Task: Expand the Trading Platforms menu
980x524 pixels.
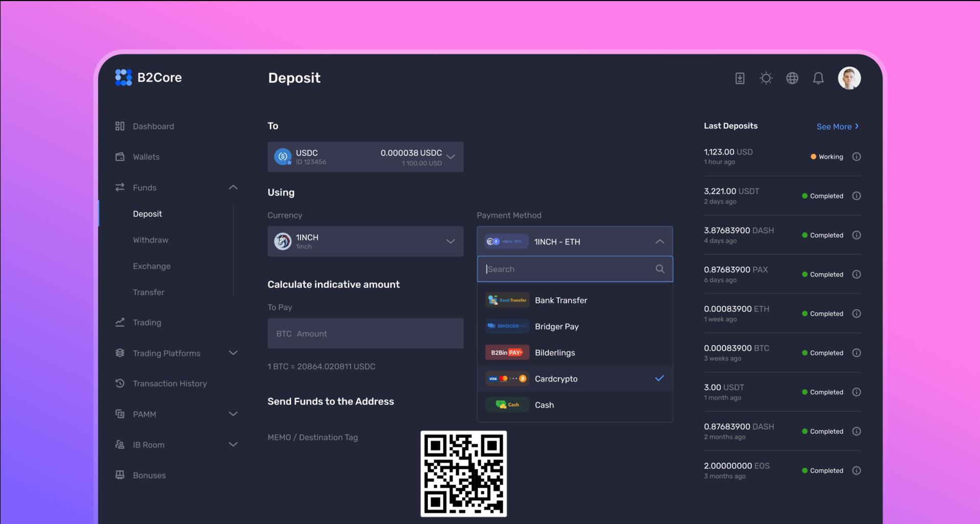Action: (233, 353)
